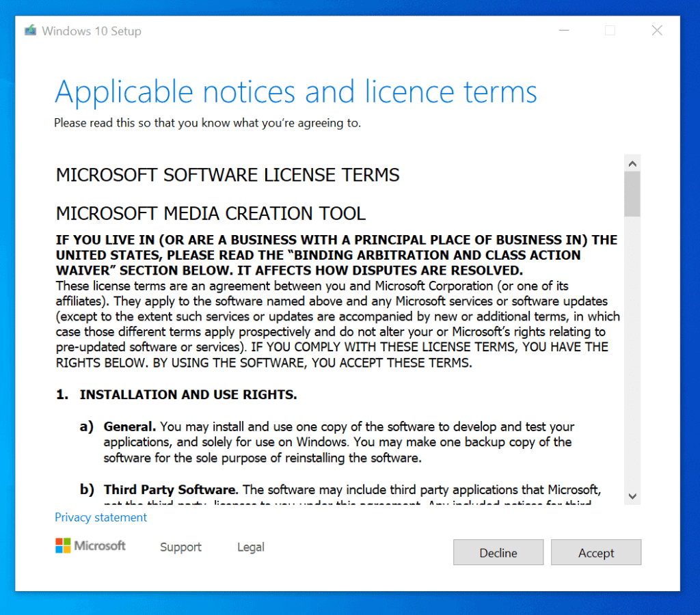Click 'MICROSOFT SOFTWARE LICENSE TERMS' heading

pos(228,175)
